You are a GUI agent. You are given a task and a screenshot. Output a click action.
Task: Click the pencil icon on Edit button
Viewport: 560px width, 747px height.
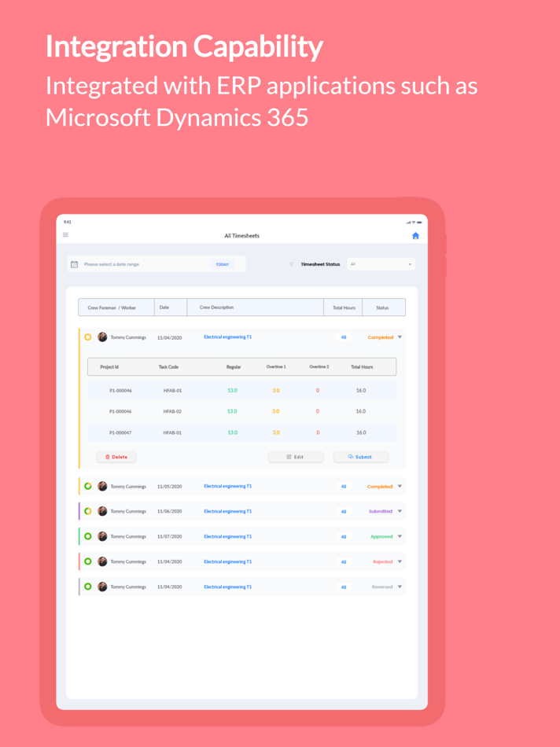click(x=289, y=457)
